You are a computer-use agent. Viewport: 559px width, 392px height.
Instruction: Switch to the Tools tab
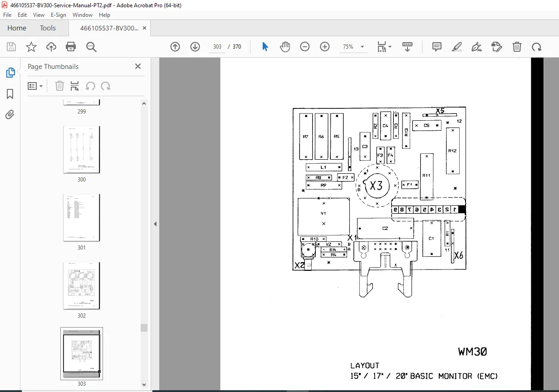[48, 28]
